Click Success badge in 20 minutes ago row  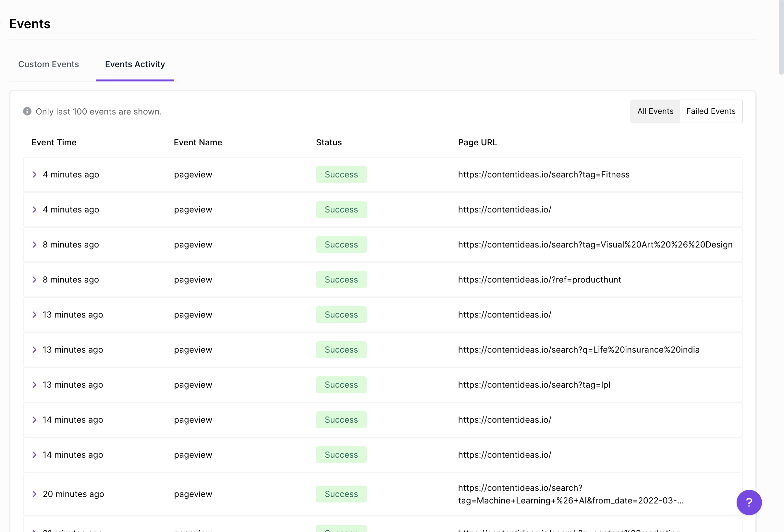(x=341, y=494)
